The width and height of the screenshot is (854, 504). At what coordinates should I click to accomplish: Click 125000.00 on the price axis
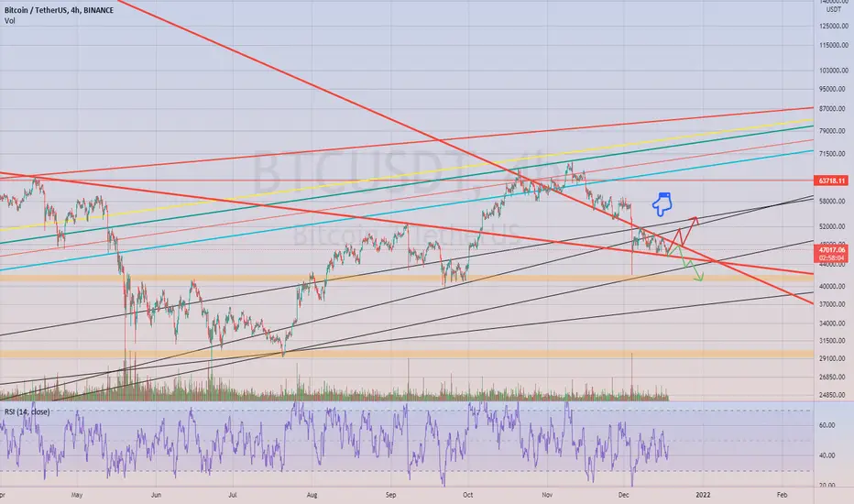[x=833, y=26]
